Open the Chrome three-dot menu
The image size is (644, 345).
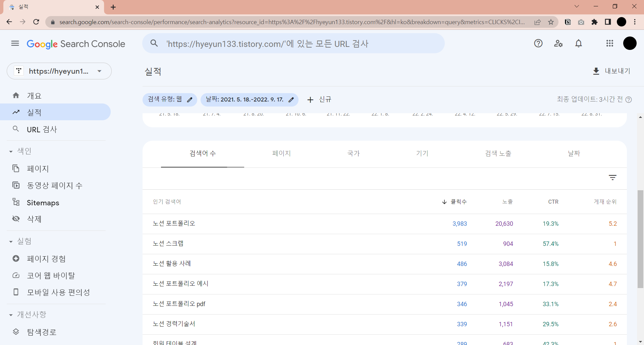[635, 22]
